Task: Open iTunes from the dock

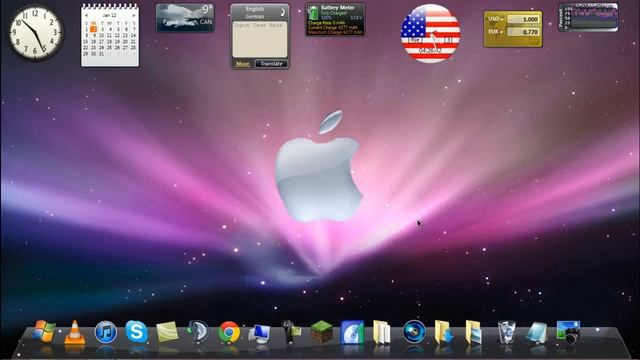Action: click(x=106, y=332)
